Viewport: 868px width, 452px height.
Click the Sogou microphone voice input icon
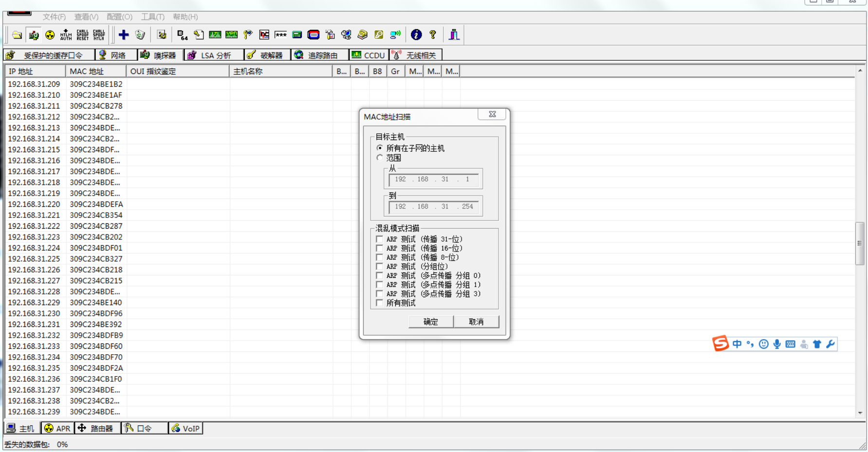tap(777, 344)
